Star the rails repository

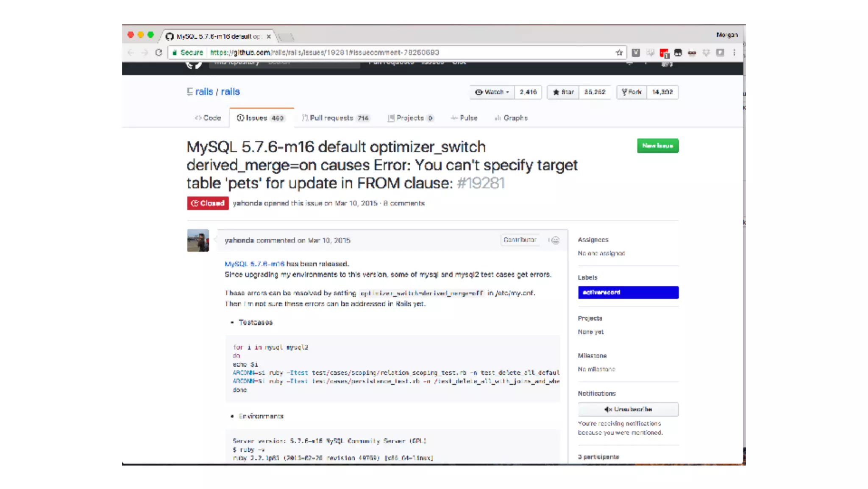pyautogui.click(x=563, y=92)
